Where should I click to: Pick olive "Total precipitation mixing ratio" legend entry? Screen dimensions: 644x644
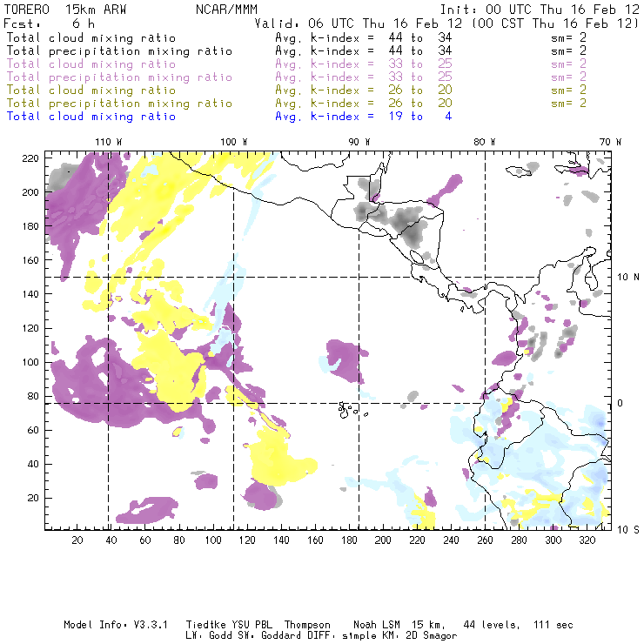click(119, 103)
